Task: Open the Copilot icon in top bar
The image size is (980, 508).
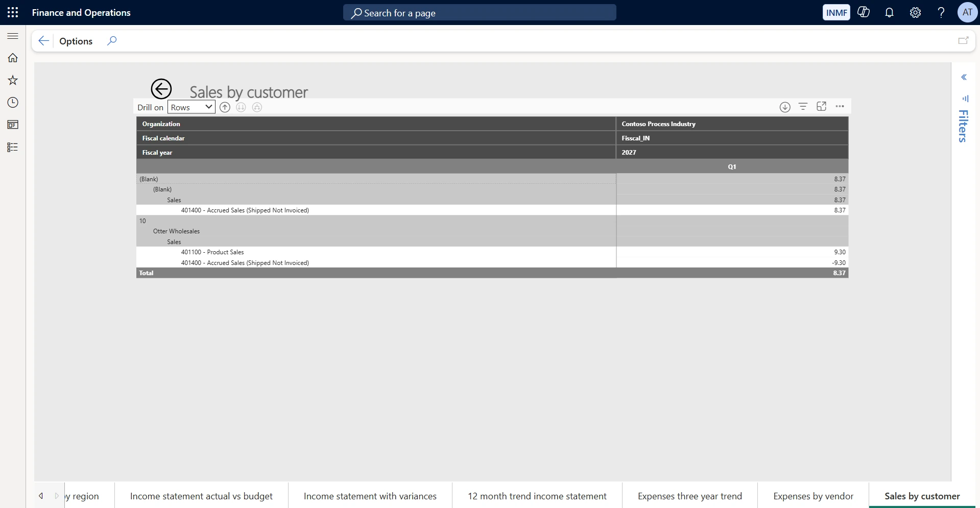Action: click(864, 12)
